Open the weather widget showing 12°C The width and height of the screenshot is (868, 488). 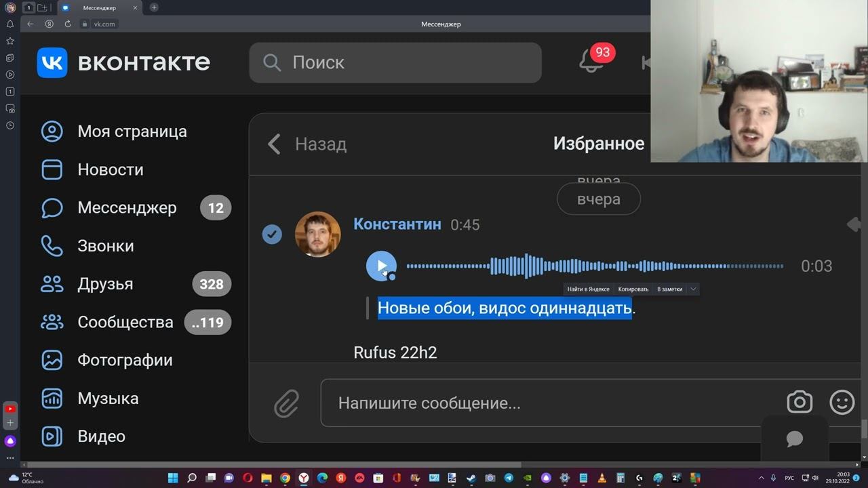(x=26, y=478)
